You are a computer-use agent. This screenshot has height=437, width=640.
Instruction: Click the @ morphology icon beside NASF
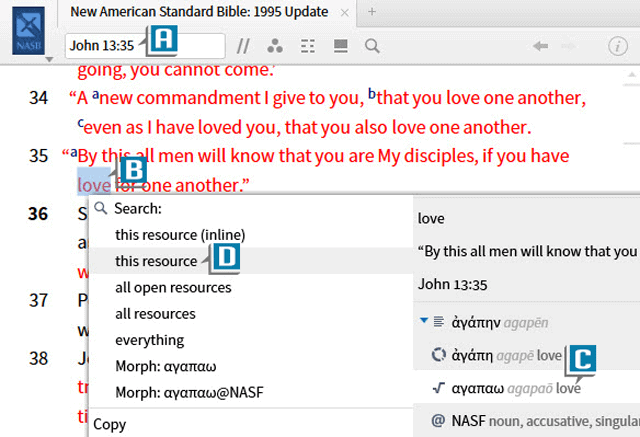[x=438, y=420]
